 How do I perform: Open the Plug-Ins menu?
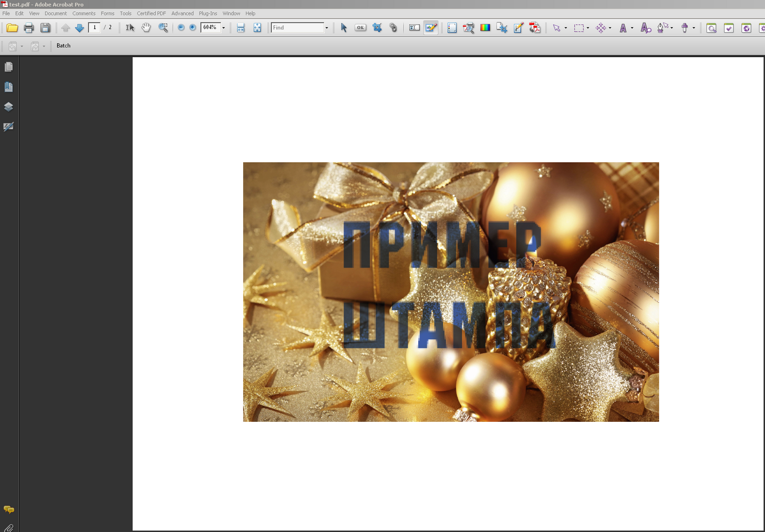click(208, 13)
